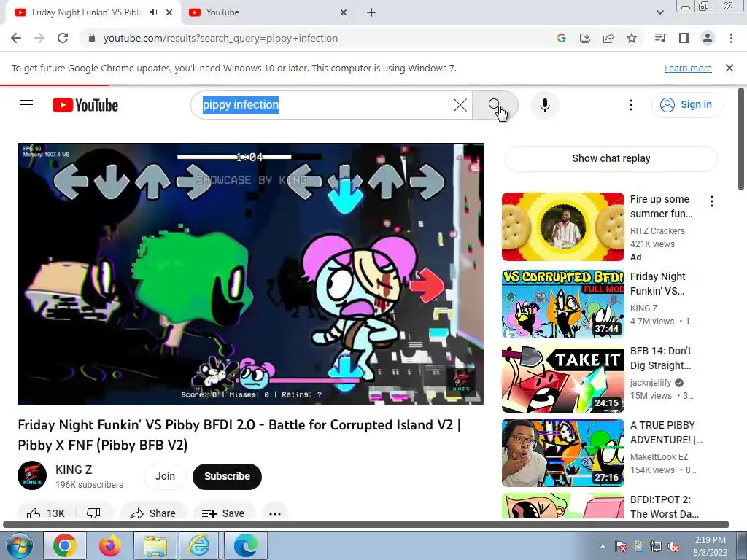Open RITZ Crackers ad thumbnail
Screen dimensions: 747x560
pyautogui.click(x=562, y=227)
